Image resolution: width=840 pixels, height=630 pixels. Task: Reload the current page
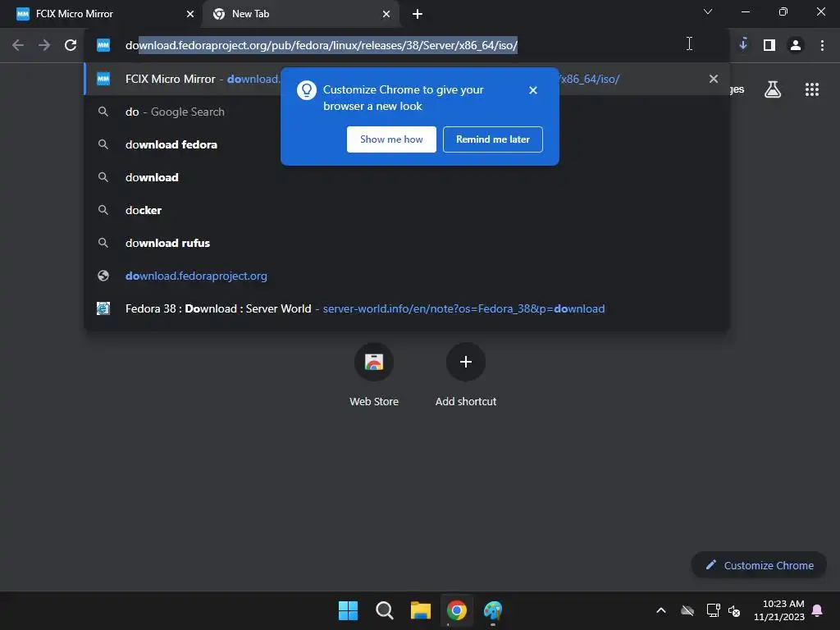point(71,45)
